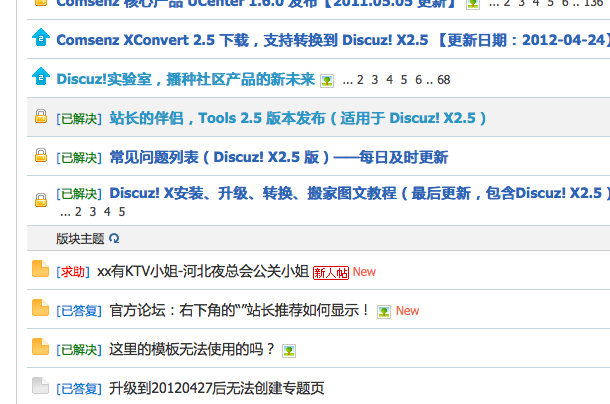Click the image attachment icon after Discuz!实验室 title
This screenshot has height=404, width=610.
click(327, 81)
